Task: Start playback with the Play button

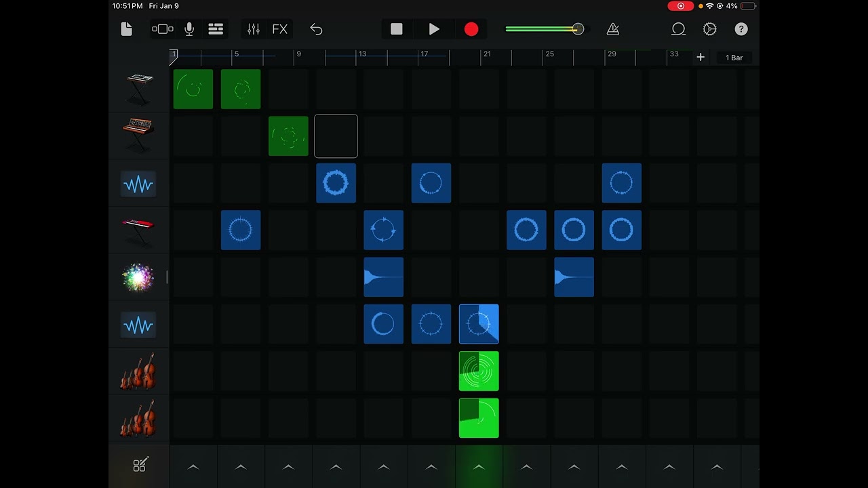Action: coord(434,29)
